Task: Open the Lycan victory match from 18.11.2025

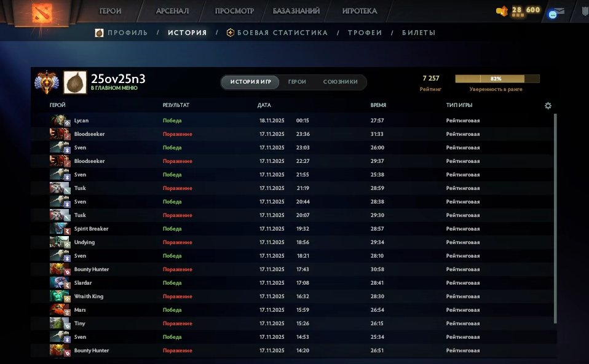Action: 246,120
